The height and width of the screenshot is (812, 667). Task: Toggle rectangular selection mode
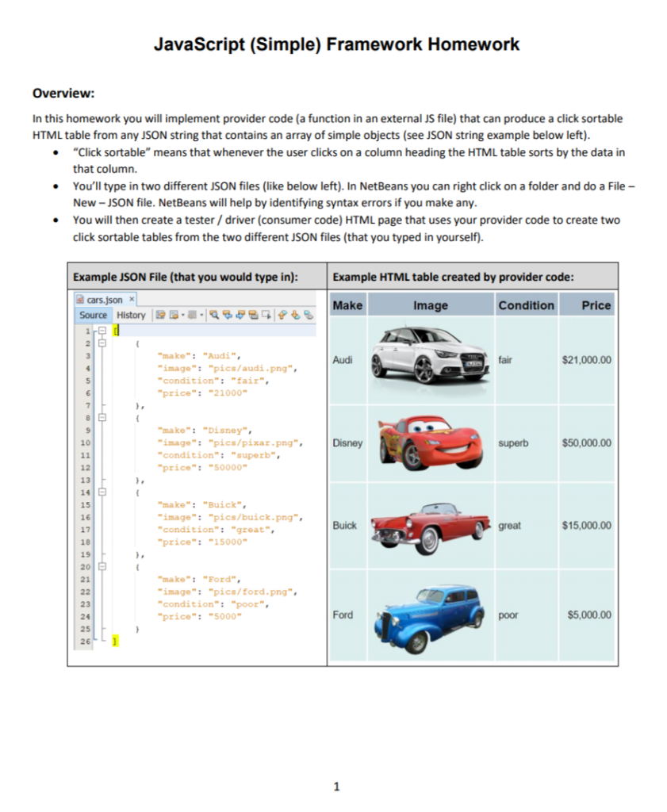point(266,315)
